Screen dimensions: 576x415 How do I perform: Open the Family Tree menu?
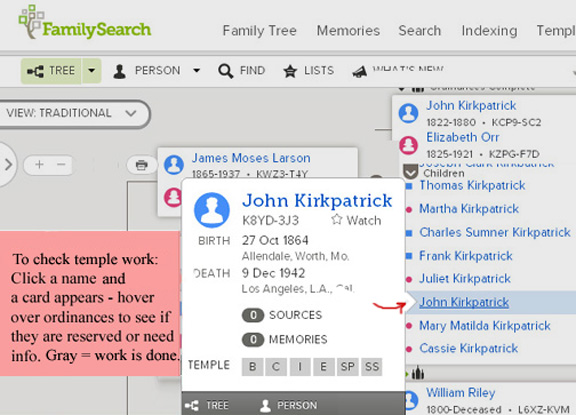click(x=259, y=30)
